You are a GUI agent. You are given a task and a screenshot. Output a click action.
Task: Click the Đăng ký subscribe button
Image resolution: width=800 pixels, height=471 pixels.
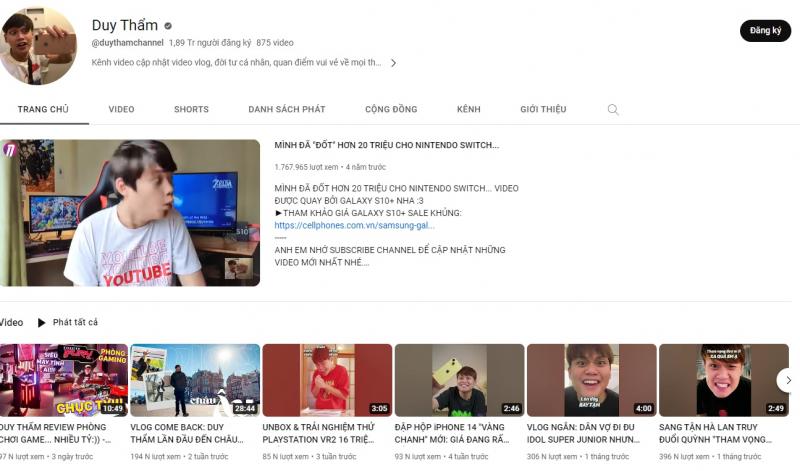coord(765,31)
